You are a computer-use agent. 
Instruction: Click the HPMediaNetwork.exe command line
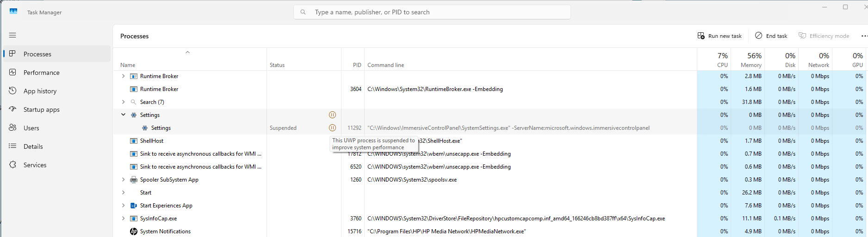point(446,231)
